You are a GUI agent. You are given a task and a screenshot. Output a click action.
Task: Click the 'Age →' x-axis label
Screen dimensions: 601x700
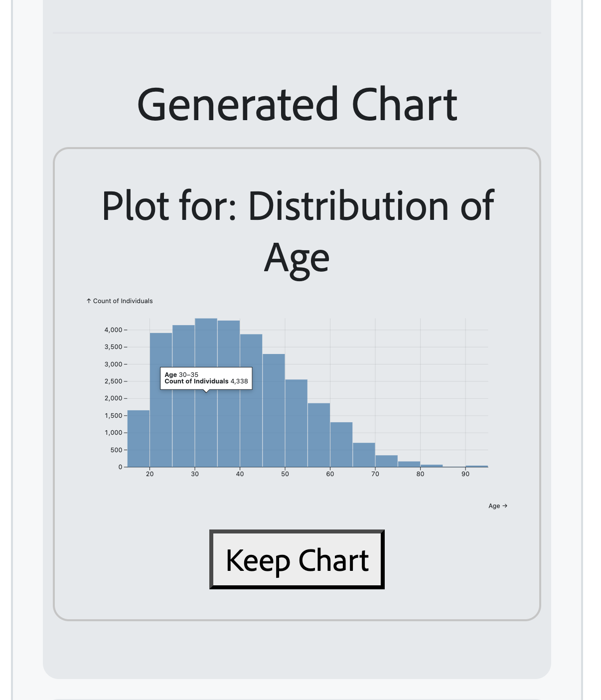point(497,506)
